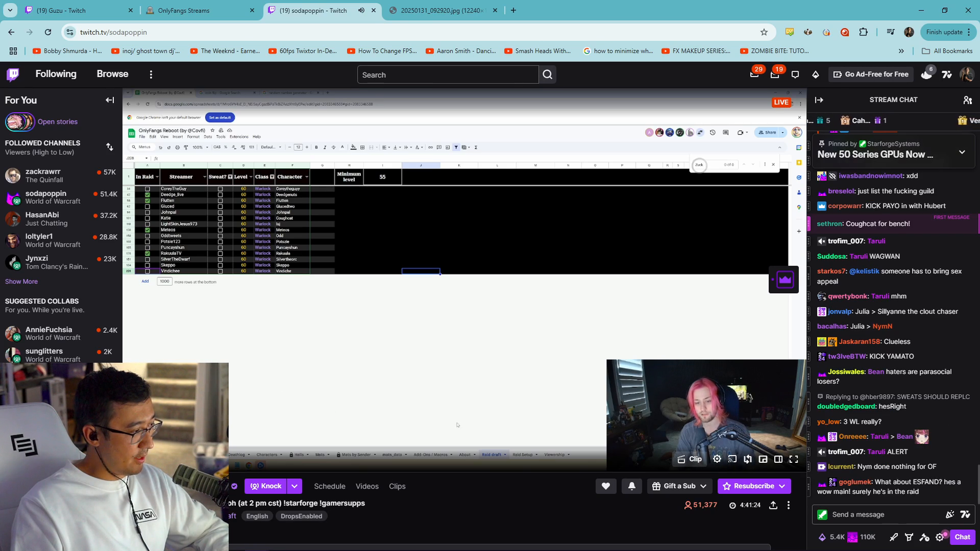The width and height of the screenshot is (980, 551).
Task: Open the channel Videos tab
Action: [367, 486]
